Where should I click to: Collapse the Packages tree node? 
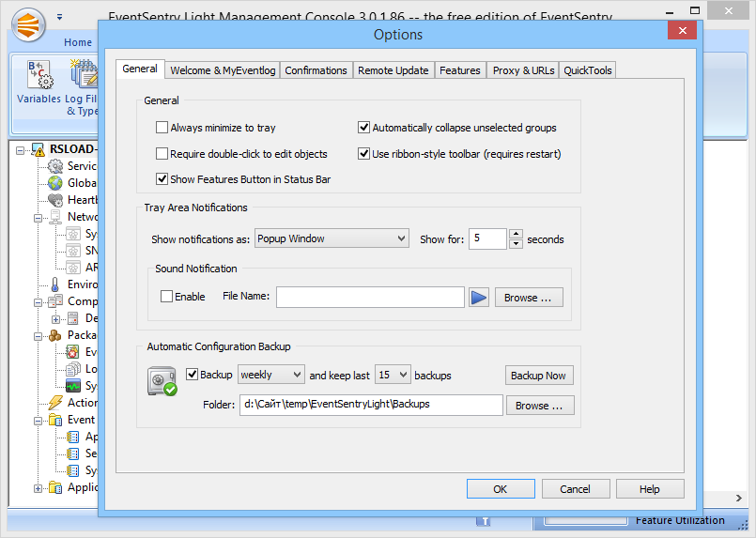point(38,336)
